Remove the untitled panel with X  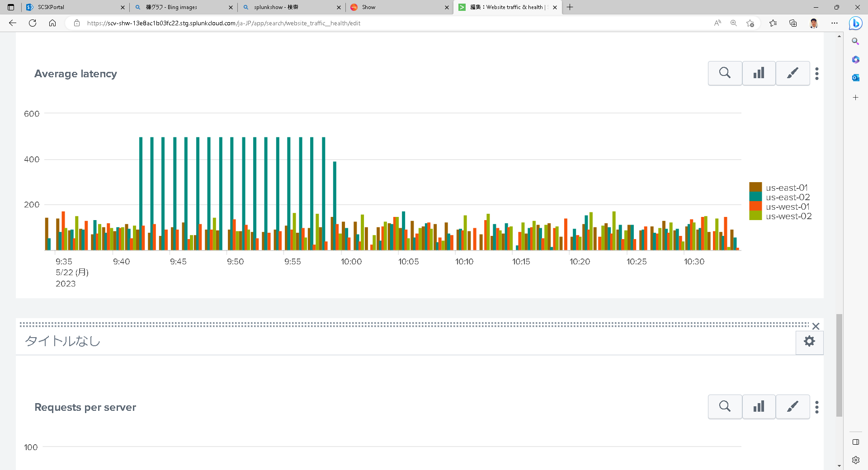coord(816,326)
